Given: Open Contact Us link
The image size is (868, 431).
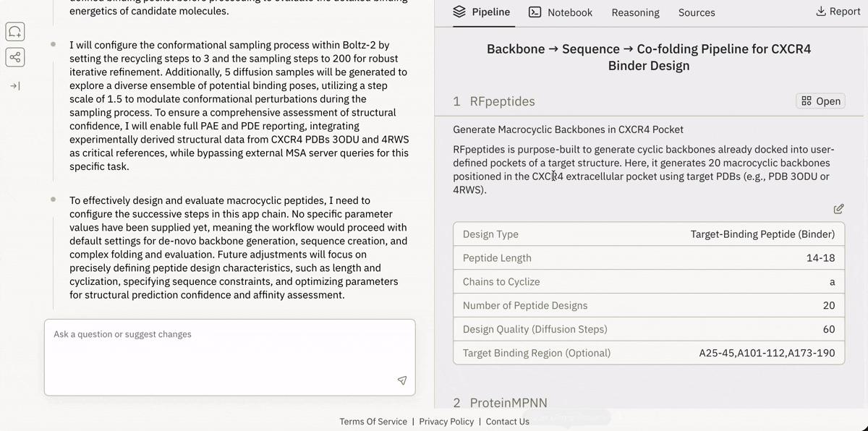Looking at the screenshot, I should pyautogui.click(x=508, y=422).
